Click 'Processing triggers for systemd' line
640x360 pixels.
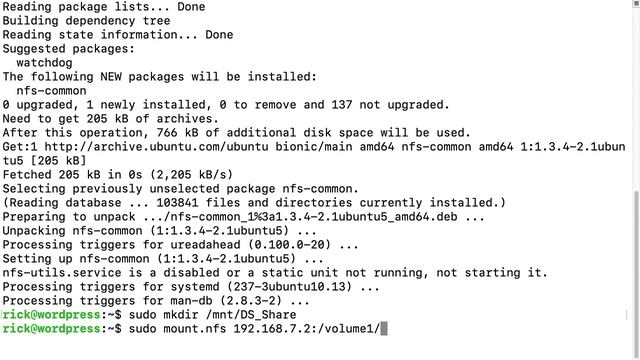pos(191,287)
